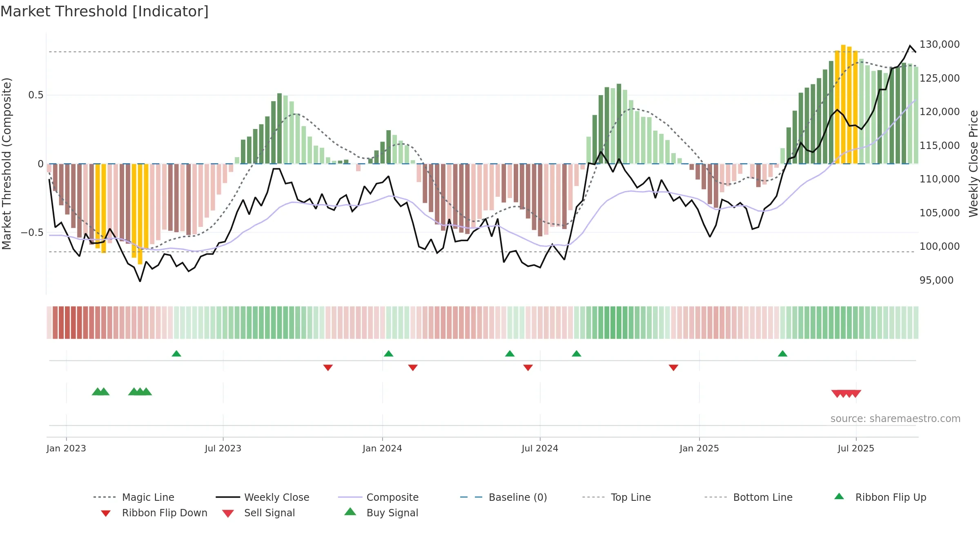Toggle the Weekly Close legend entry

coord(263,497)
